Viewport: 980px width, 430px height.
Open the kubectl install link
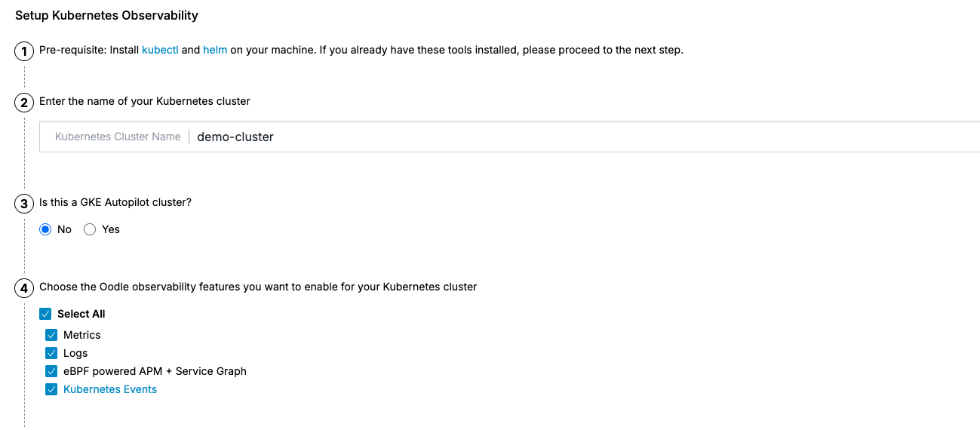(x=160, y=51)
